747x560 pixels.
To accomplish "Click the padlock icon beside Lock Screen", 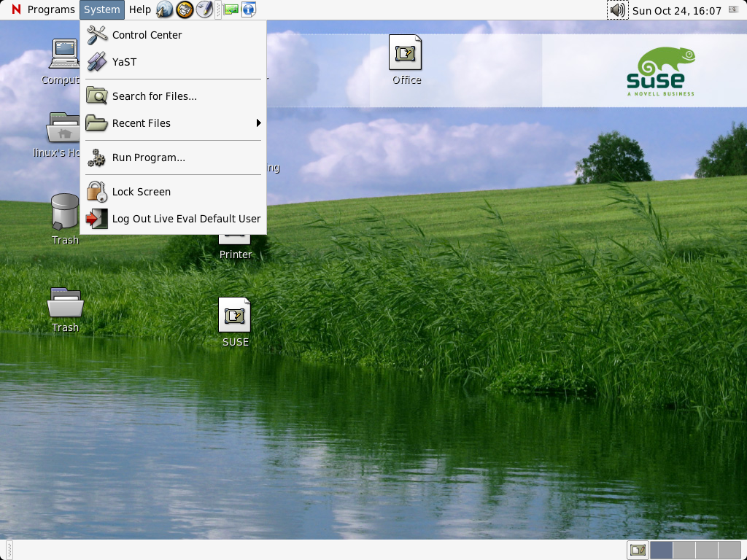I will 97,192.
